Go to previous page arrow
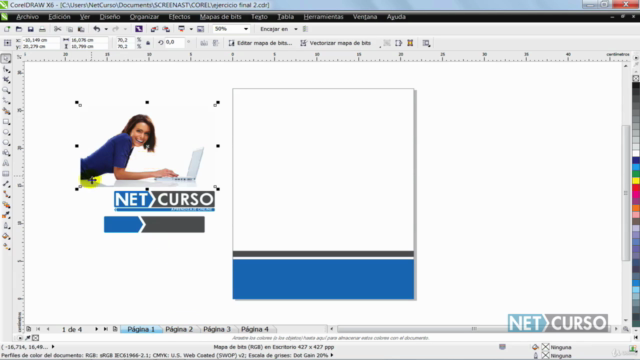 pos(48,329)
